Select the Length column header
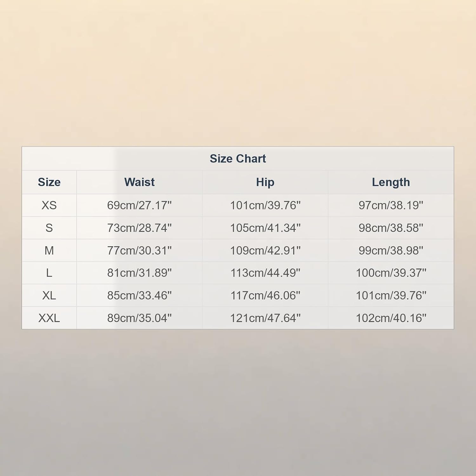476x476 pixels. tap(391, 182)
